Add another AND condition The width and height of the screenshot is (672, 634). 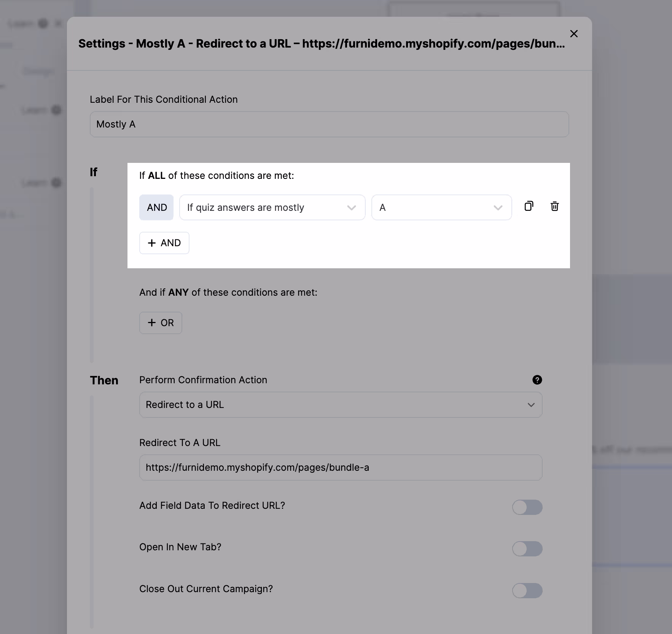(164, 243)
